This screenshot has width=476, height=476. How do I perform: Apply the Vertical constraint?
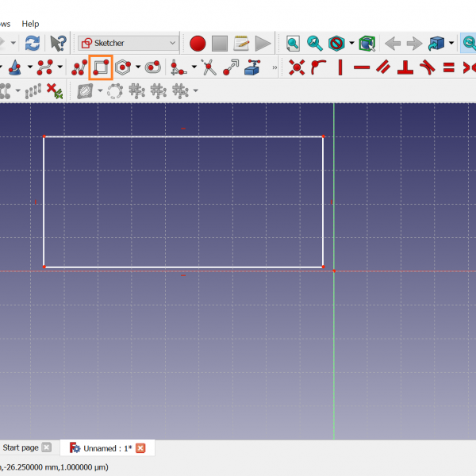[x=340, y=67]
